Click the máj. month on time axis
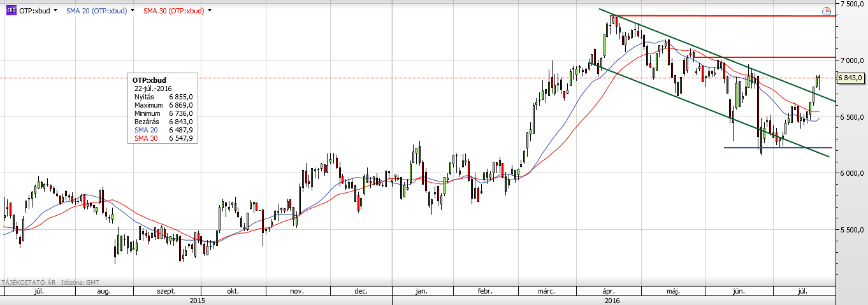The height and width of the screenshot is (305, 868). (674, 291)
